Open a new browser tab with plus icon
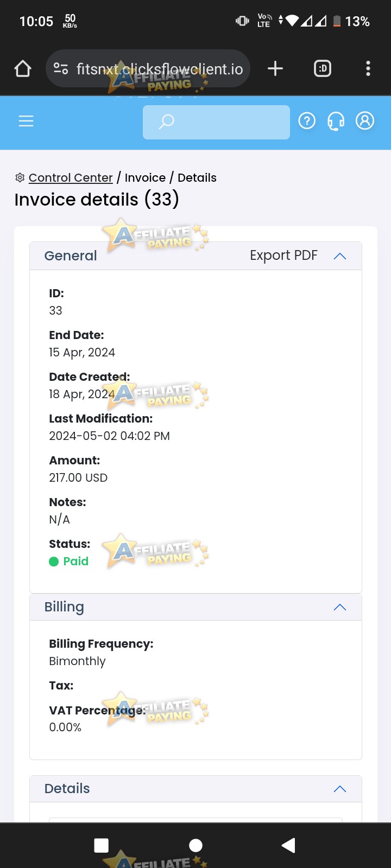This screenshot has height=868, width=391. pyautogui.click(x=275, y=68)
